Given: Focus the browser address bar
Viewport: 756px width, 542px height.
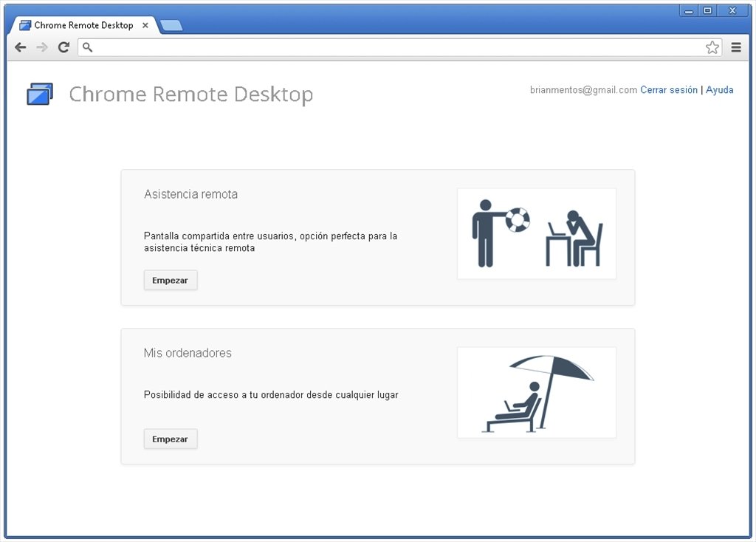Looking at the screenshot, I should (x=399, y=47).
